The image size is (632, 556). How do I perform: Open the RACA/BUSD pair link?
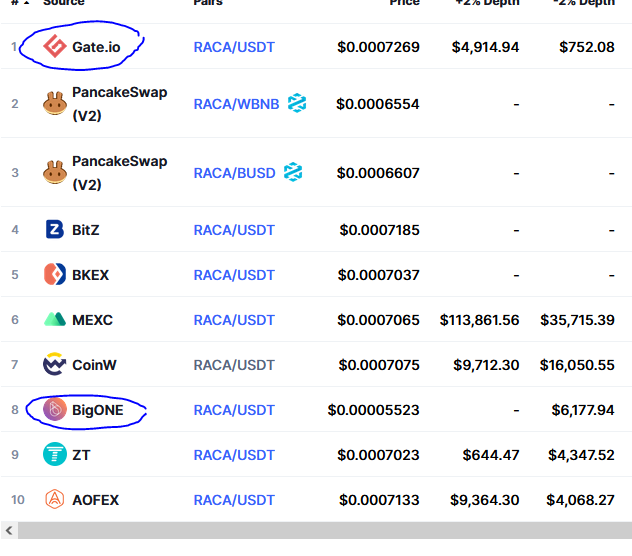point(235,173)
